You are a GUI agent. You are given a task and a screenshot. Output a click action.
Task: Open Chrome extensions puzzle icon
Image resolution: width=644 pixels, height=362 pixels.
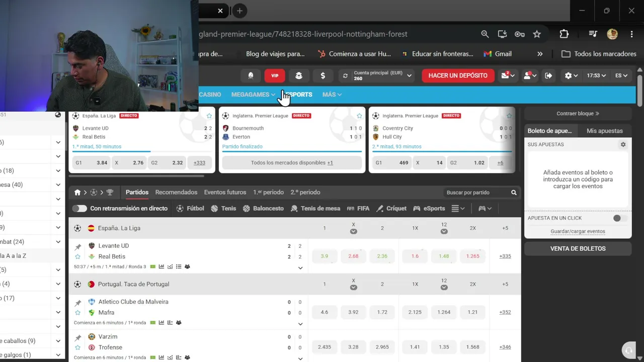pyautogui.click(x=564, y=34)
